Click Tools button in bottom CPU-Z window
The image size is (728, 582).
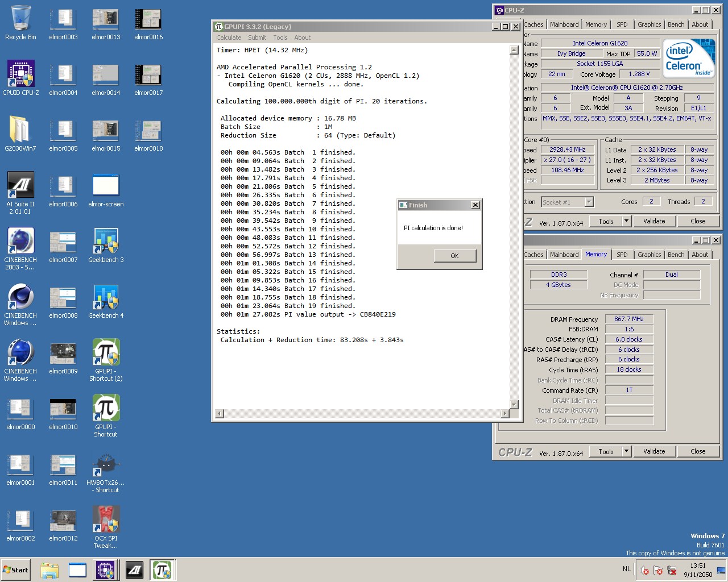(606, 451)
